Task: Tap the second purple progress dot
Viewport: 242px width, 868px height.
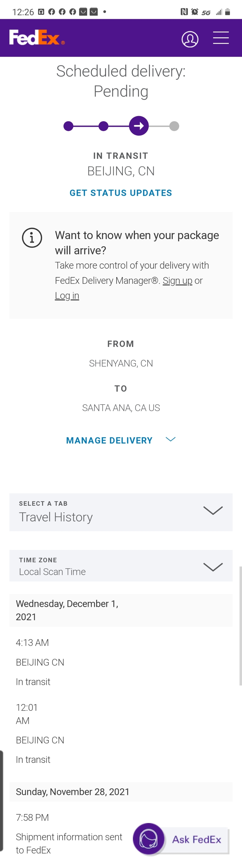Action: coord(104,126)
